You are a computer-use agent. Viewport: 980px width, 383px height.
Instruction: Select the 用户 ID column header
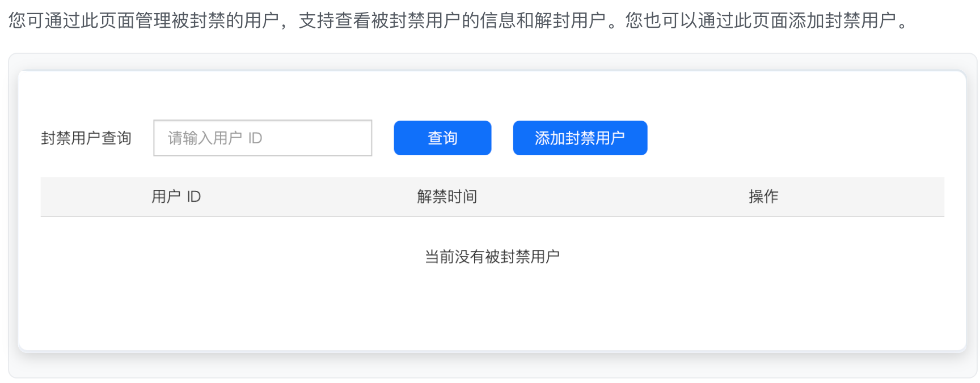click(x=176, y=197)
